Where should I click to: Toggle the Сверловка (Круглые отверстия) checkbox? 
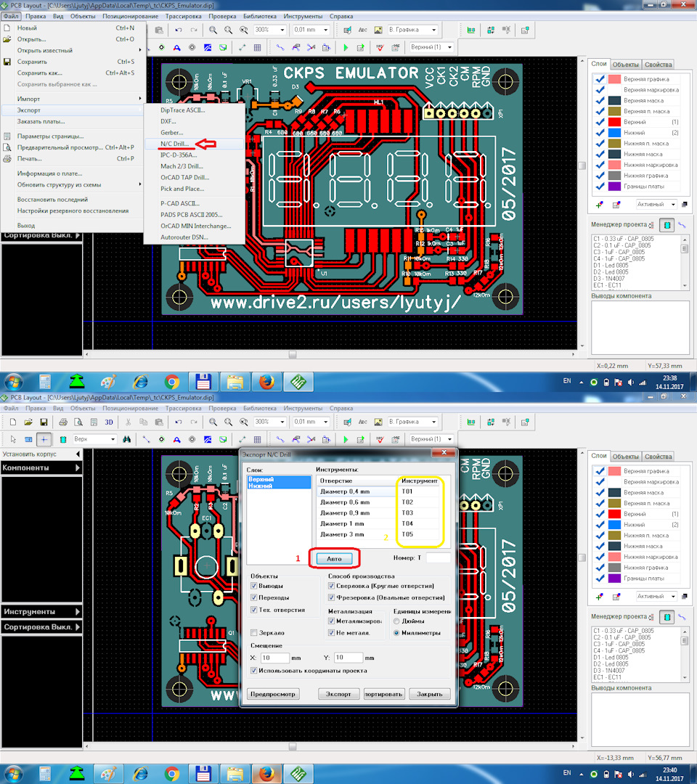click(331, 586)
